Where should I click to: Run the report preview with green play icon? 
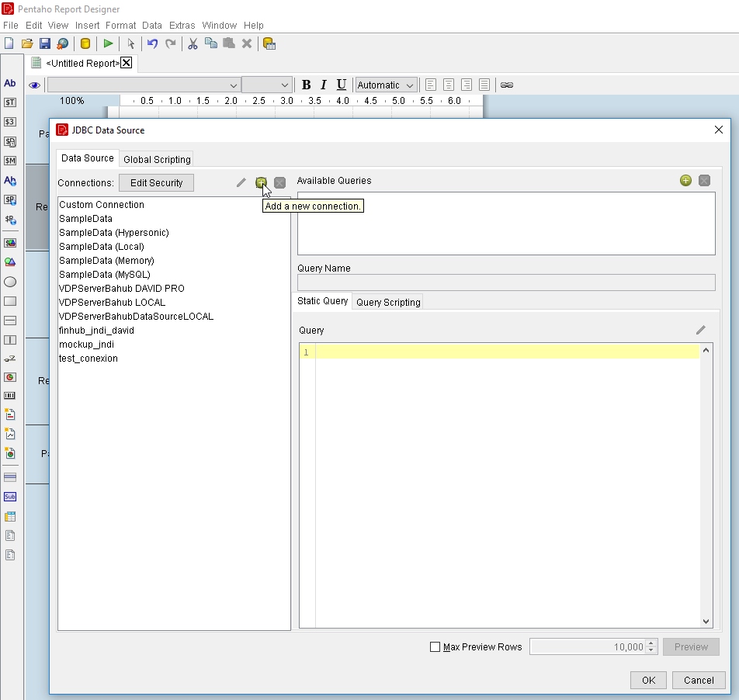coord(108,43)
